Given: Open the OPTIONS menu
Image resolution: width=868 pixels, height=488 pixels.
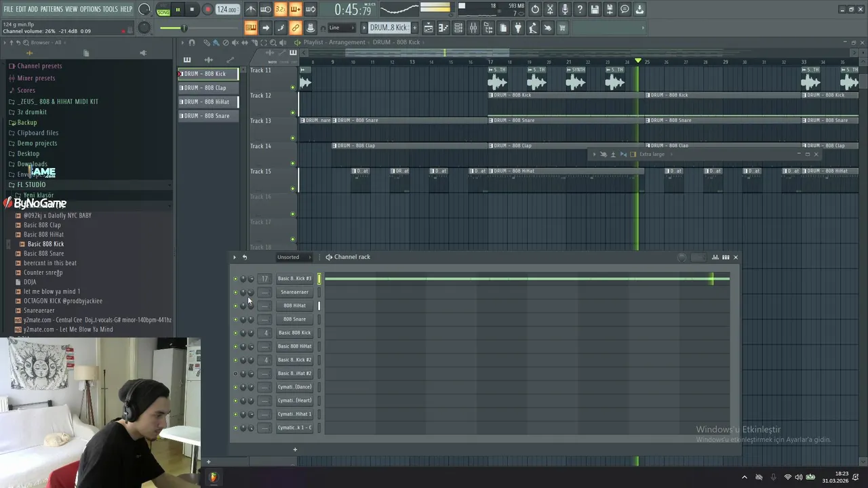Looking at the screenshot, I should (x=90, y=9).
